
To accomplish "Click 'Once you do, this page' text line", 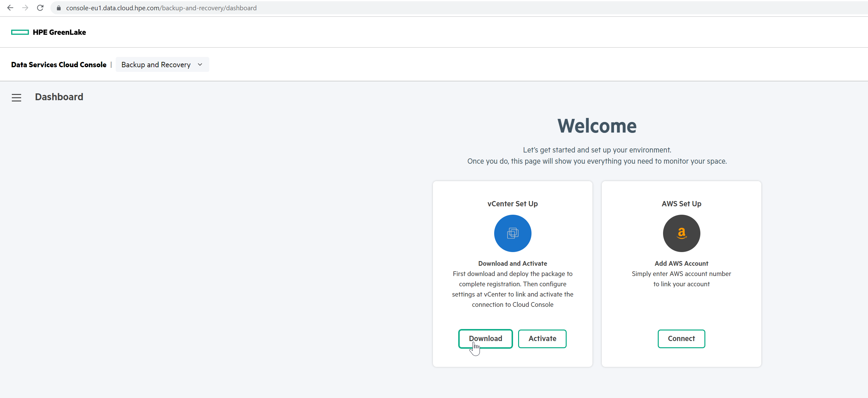I will click(x=597, y=161).
